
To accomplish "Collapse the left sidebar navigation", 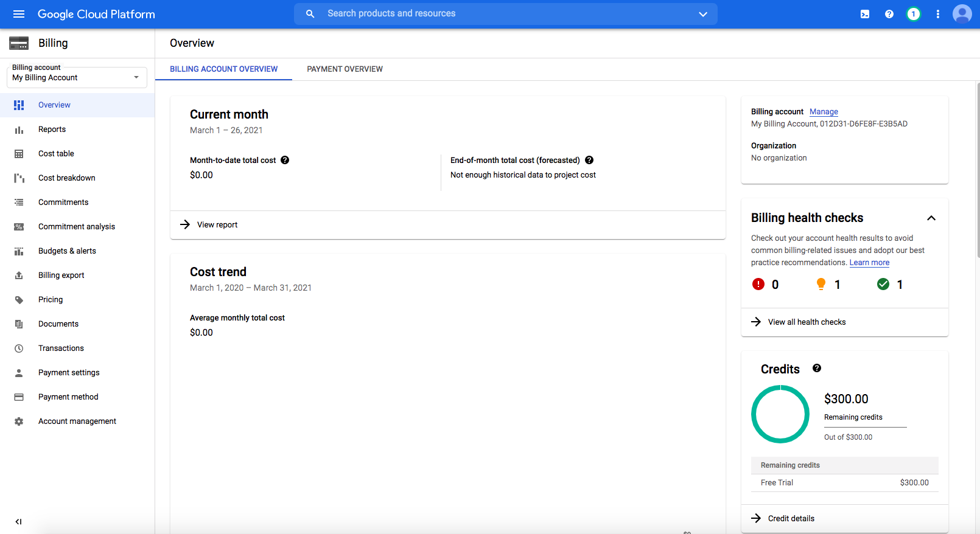I will (19, 521).
